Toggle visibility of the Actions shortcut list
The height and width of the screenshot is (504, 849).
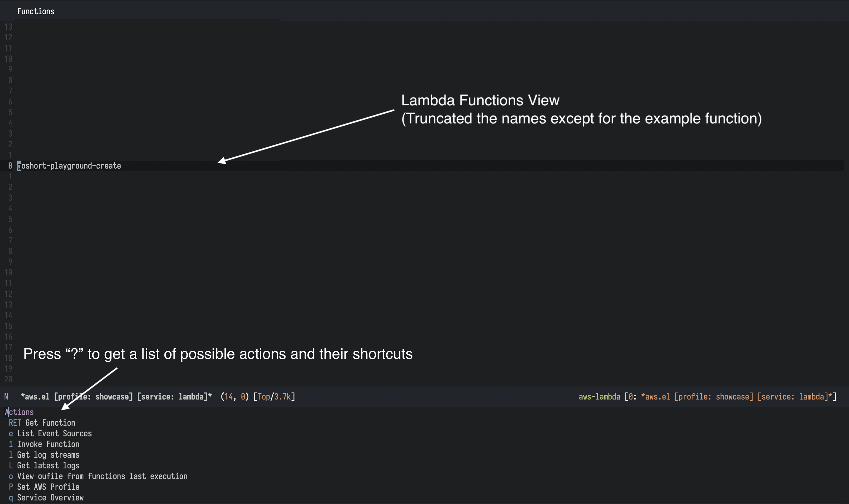(x=19, y=412)
